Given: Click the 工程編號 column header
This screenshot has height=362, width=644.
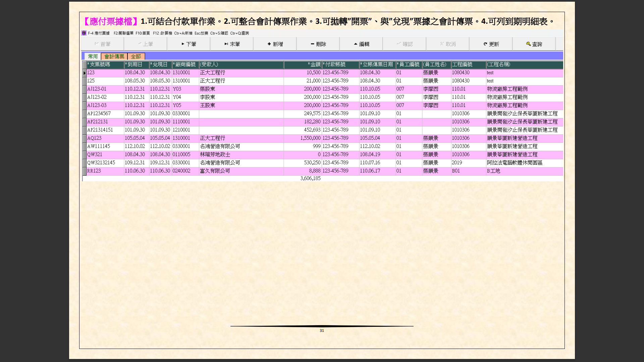Looking at the screenshot, I should point(468,64).
